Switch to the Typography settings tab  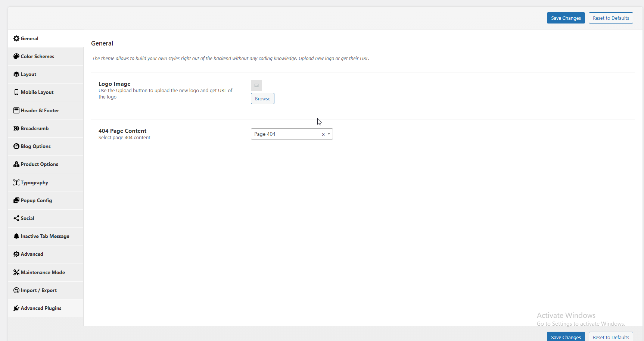coord(34,182)
